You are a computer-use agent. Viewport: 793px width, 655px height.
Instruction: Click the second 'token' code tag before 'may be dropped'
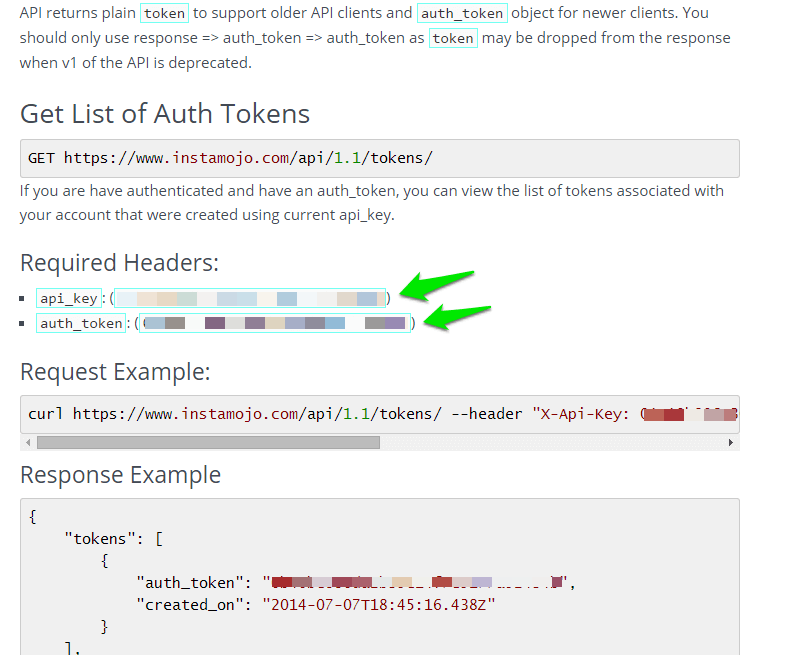(x=453, y=38)
